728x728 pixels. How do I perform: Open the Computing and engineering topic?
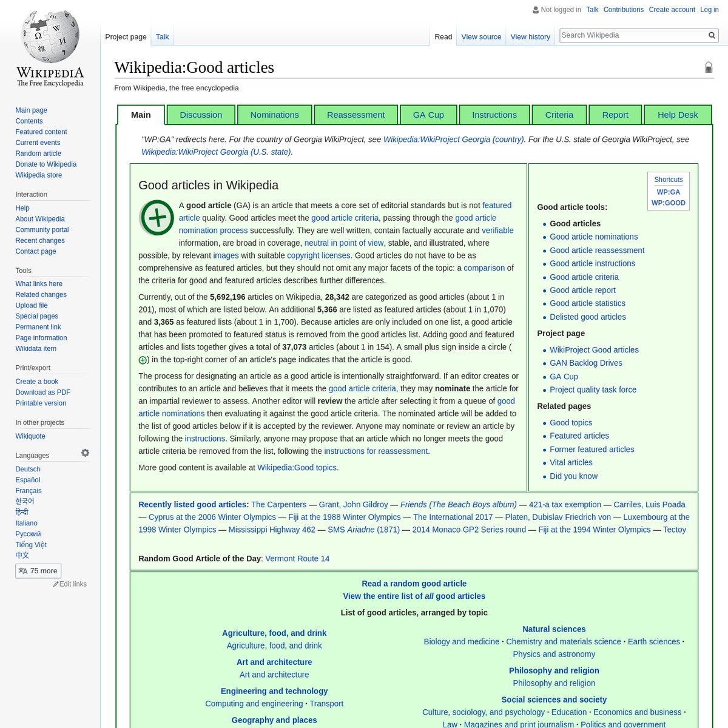(x=254, y=704)
